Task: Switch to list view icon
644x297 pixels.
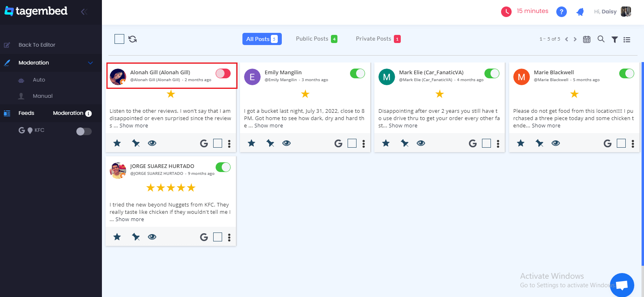Action: coord(627,39)
